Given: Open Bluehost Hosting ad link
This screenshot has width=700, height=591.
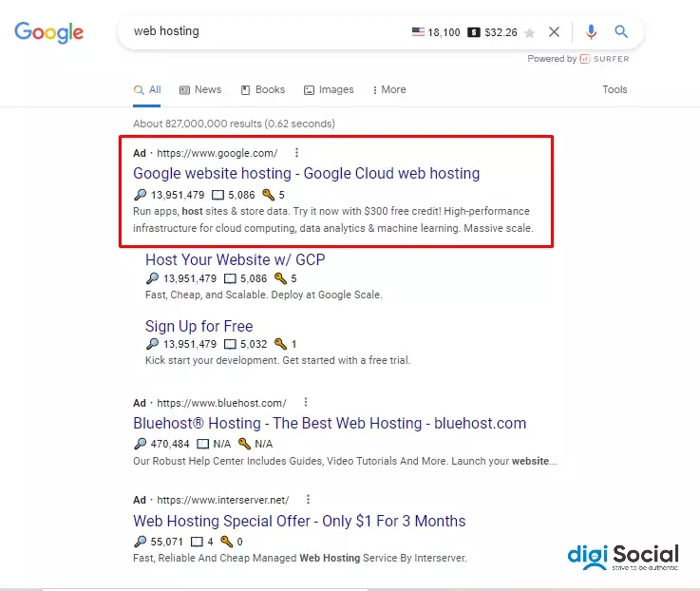Looking at the screenshot, I should pos(330,423).
